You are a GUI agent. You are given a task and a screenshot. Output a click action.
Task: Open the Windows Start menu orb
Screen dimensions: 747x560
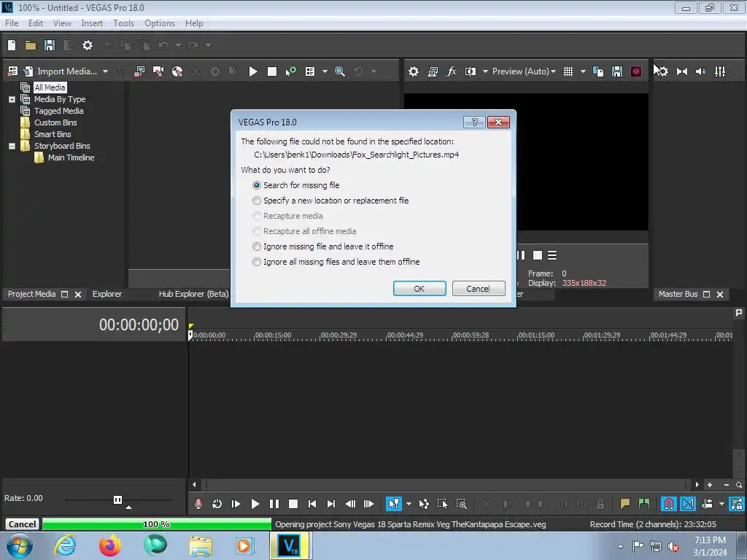coord(20,545)
